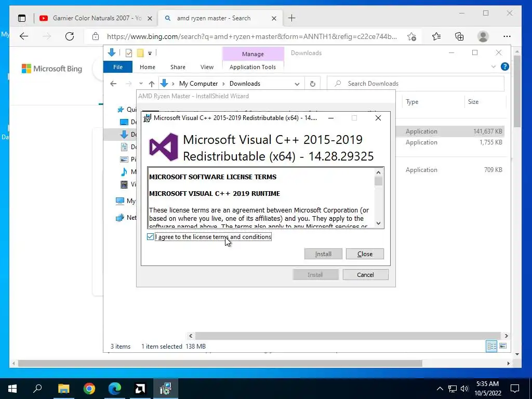Screen dimensions: 532x399
Task: Click the Edge address bar URL
Action: [x=252, y=37]
